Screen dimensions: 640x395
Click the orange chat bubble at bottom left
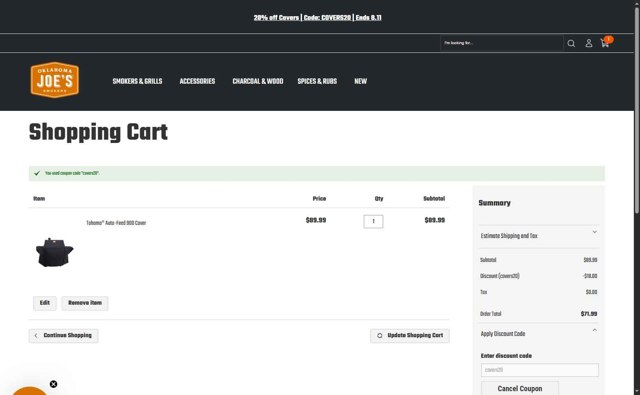pos(29,391)
